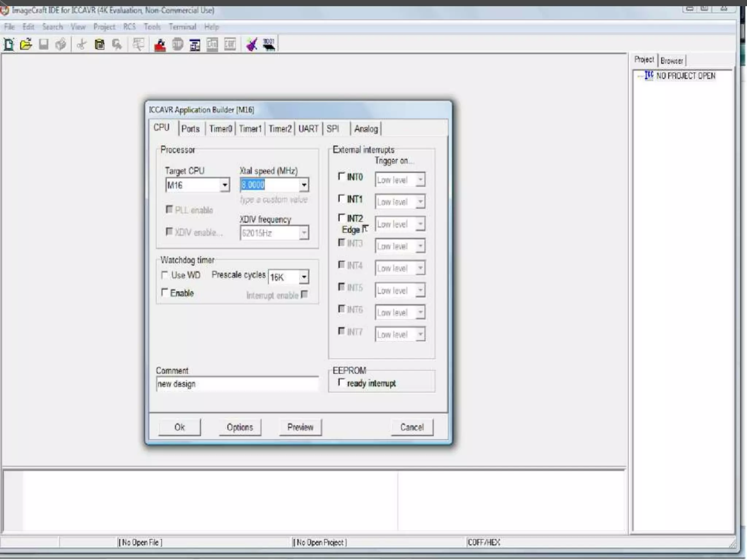Open the Prescale cycles 16K dropdown

(x=304, y=277)
